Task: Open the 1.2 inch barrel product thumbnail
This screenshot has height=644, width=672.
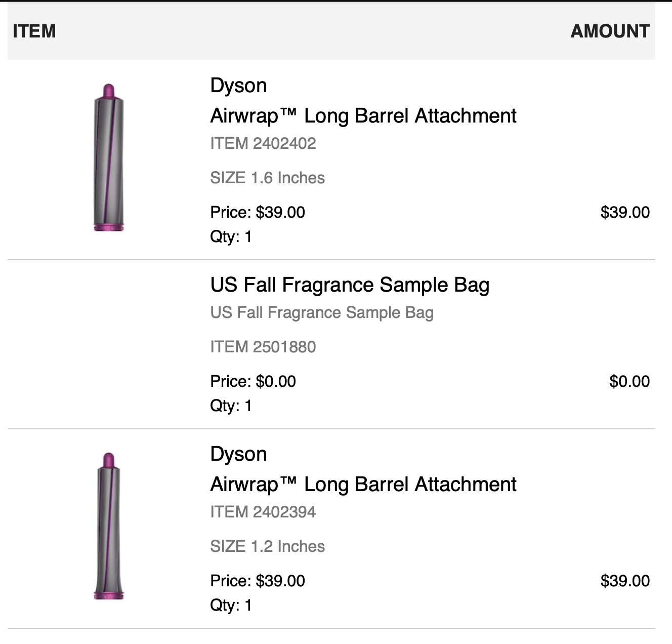Action: click(x=109, y=526)
